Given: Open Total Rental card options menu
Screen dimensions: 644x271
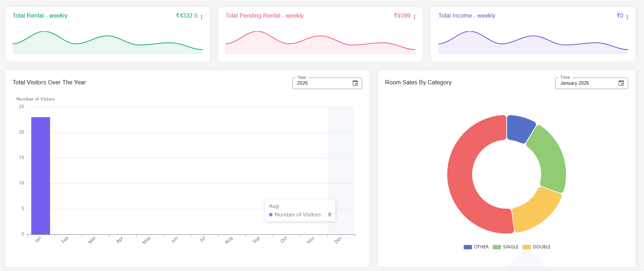Looking at the screenshot, I should click(x=202, y=17).
